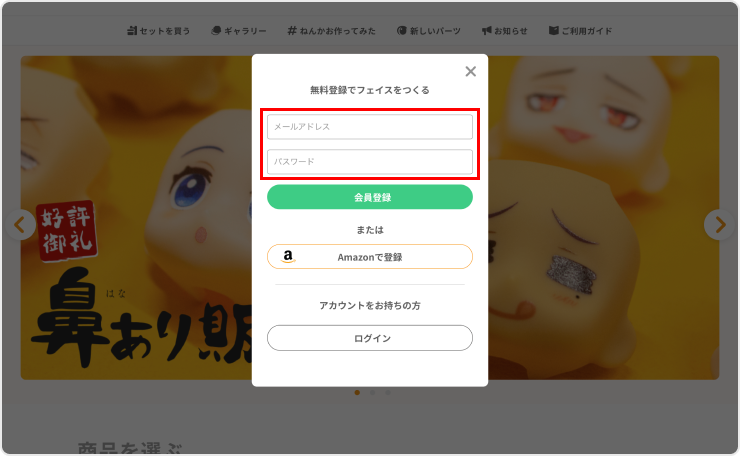Switch to the second carousel dot
The height and width of the screenshot is (456, 740).
[x=372, y=393]
